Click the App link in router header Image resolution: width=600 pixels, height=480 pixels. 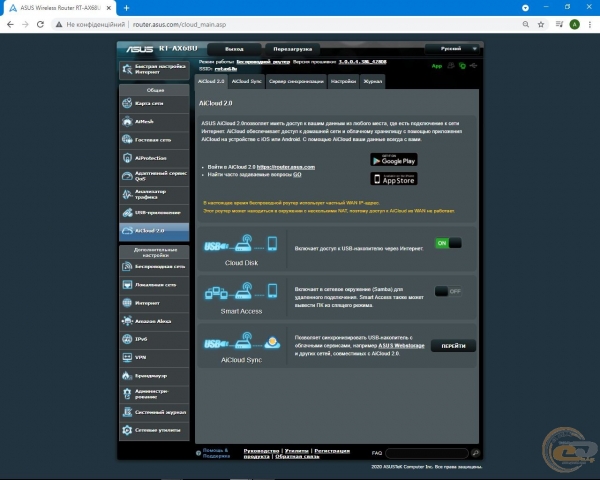click(437, 66)
